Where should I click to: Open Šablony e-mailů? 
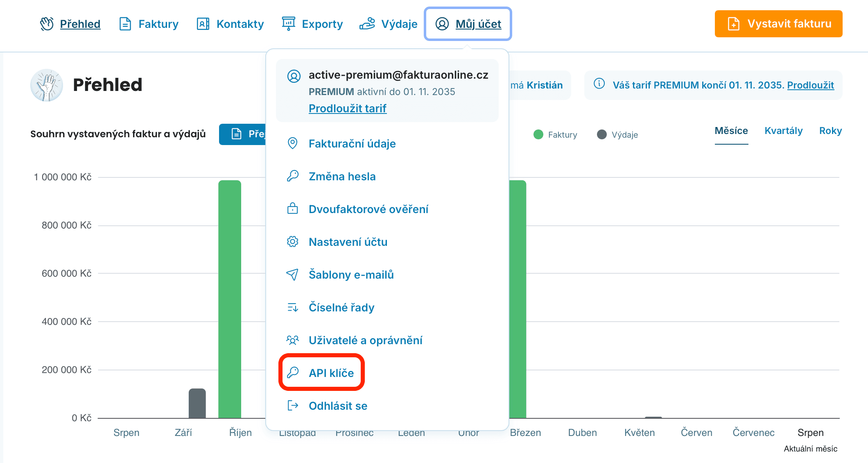[x=351, y=275]
